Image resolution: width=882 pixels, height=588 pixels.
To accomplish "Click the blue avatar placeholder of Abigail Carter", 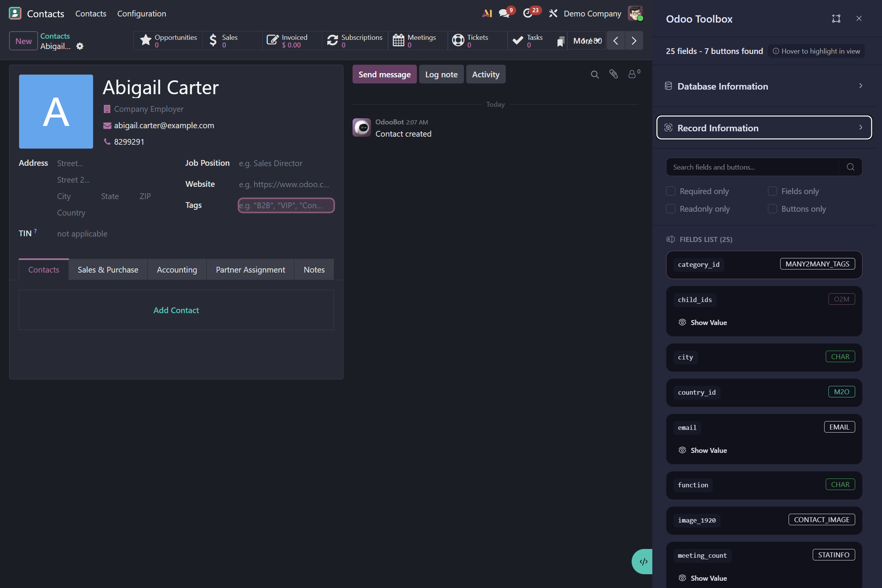I will click(56, 111).
